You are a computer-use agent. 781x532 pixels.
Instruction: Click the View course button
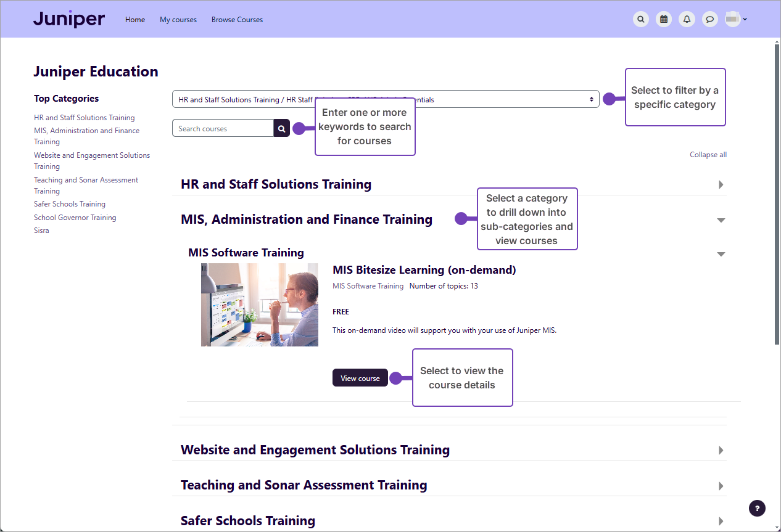point(360,377)
